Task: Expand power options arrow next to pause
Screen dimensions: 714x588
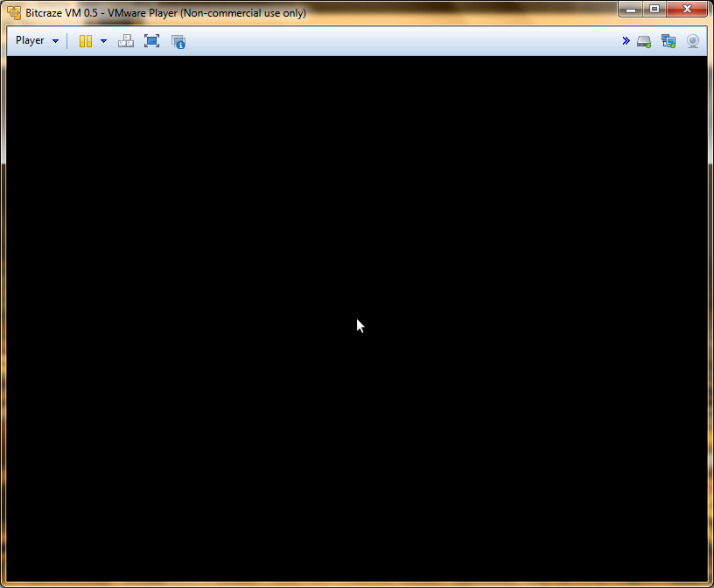Action: (103, 41)
